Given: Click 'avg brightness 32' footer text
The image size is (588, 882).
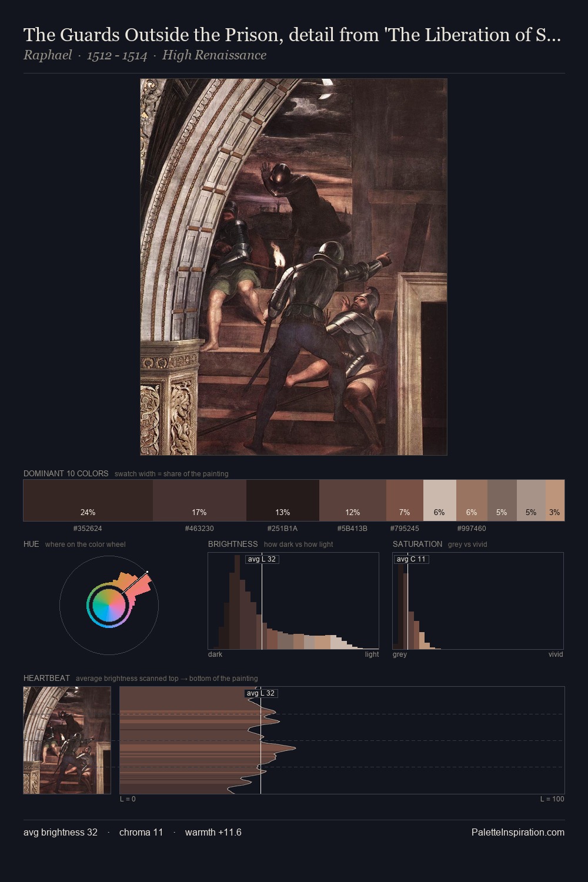Looking at the screenshot, I should click(61, 832).
